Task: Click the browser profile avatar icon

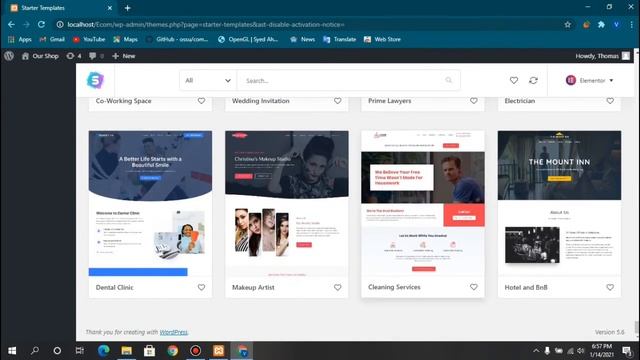Action: tap(616, 24)
